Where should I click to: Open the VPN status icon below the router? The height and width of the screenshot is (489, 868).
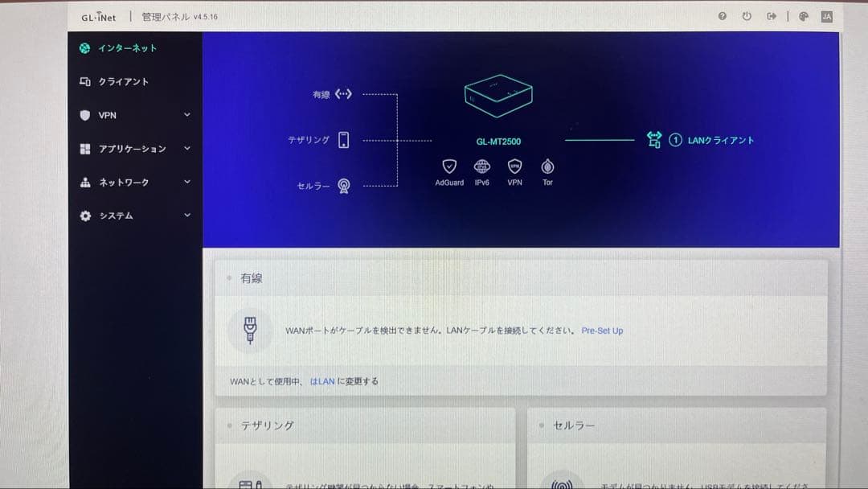coord(514,167)
